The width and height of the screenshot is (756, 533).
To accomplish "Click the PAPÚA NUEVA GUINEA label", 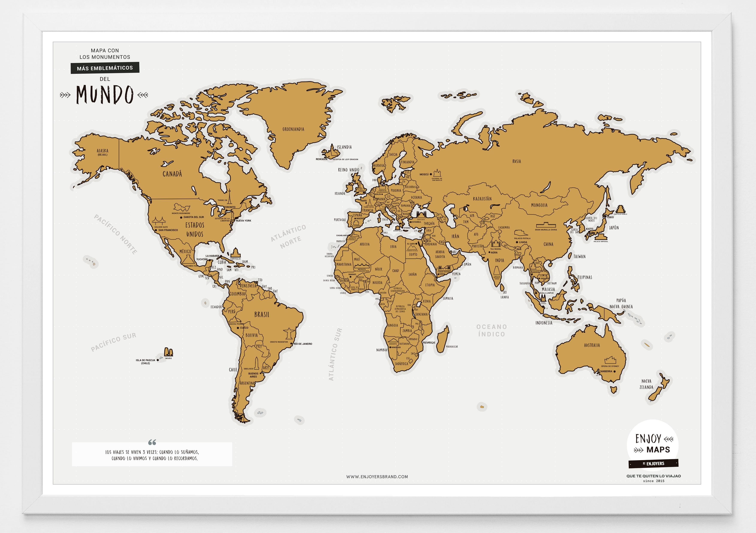I will point(621,303).
